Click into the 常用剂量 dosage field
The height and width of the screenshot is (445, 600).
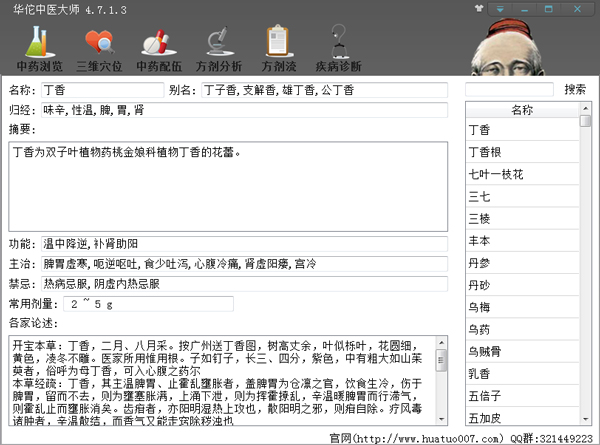coord(148,304)
